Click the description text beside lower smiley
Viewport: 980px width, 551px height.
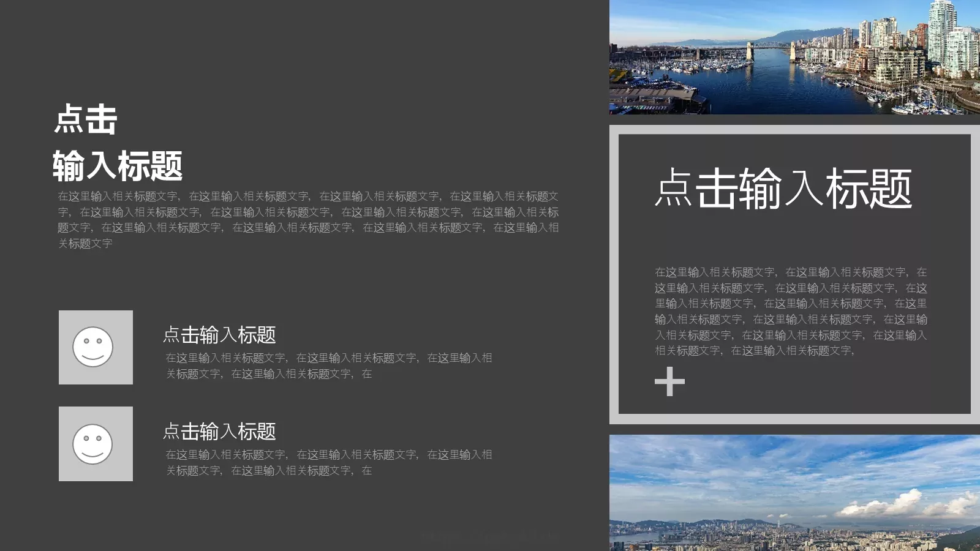pyautogui.click(x=329, y=462)
